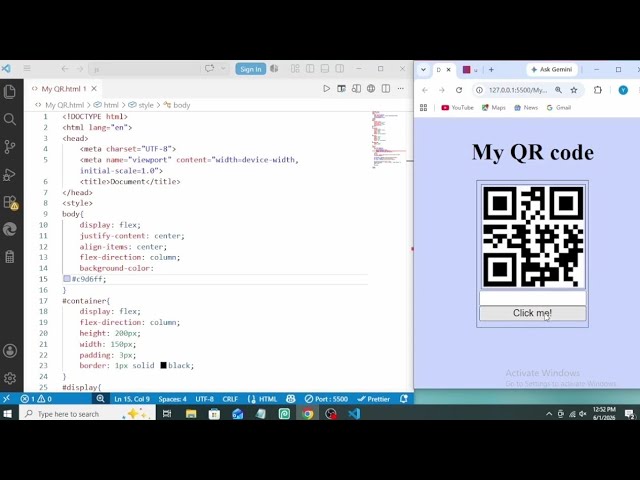Image resolution: width=640 pixels, height=480 pixels.
Task: Click the VS Code hamburger menu
Action: (27, 69)
